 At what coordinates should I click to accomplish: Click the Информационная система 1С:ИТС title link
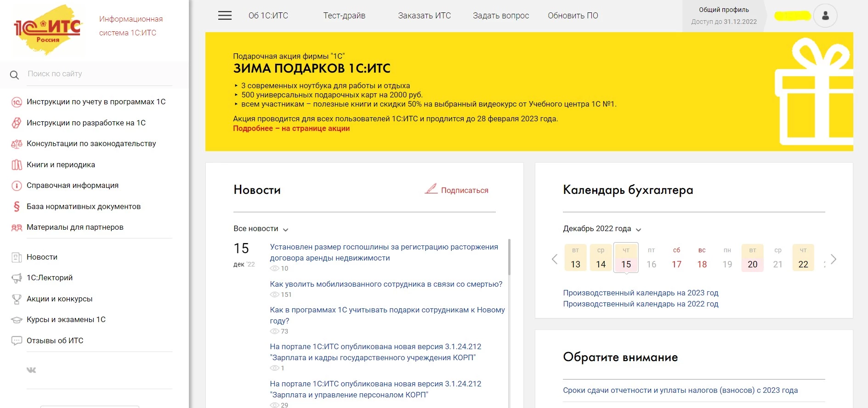click(131, 26)
